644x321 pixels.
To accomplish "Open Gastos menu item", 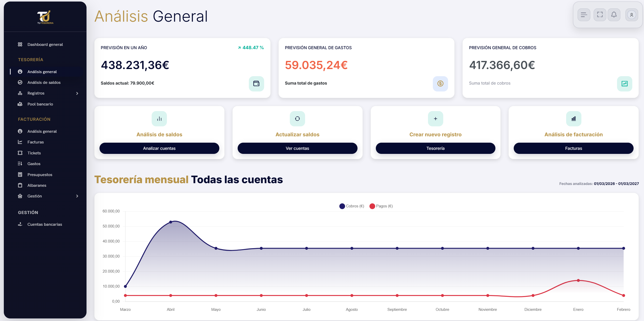I will click(x=34, y=164).
